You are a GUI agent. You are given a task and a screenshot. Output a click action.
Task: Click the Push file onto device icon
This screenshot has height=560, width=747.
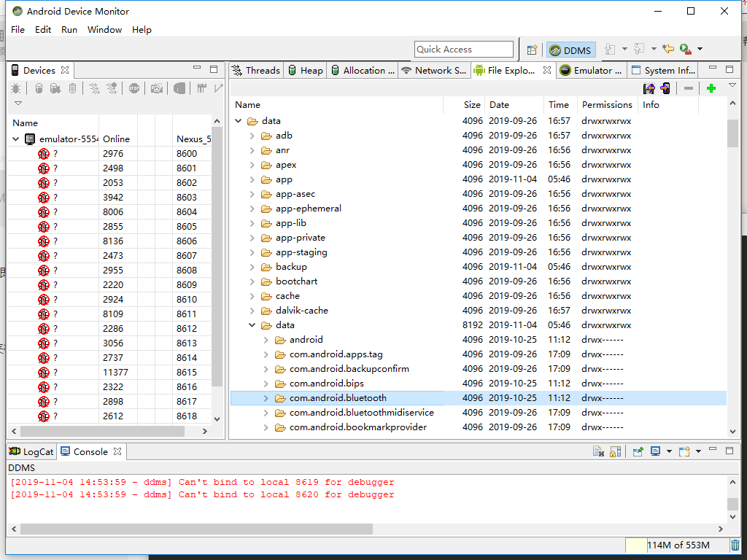(665, 88)
